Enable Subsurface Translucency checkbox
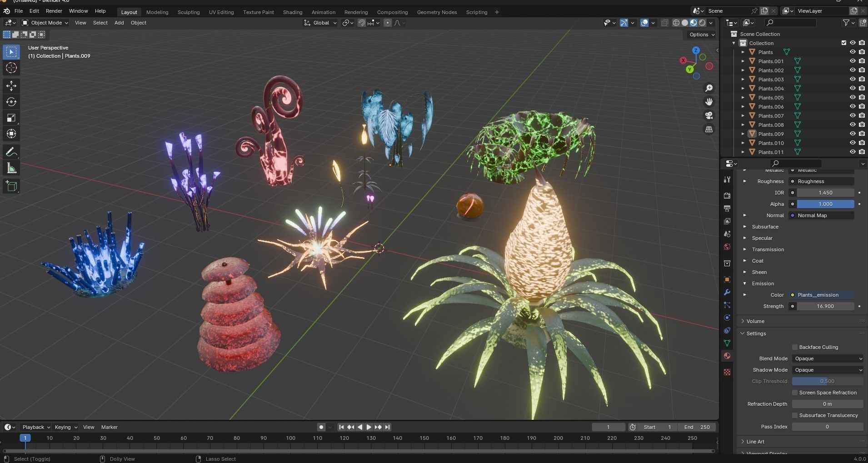The image size is (868, 463). click(x=795, y=415)
